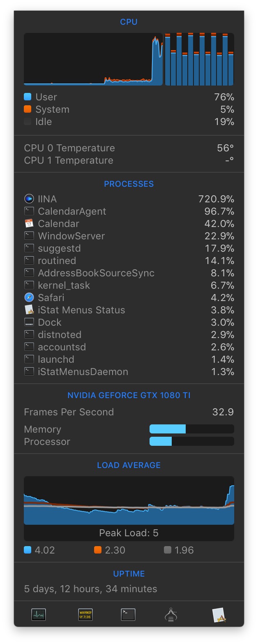Viewport: 258px width, 644px height.
Task: Click the per-core CPU bar graph
Action: point(199,59)
